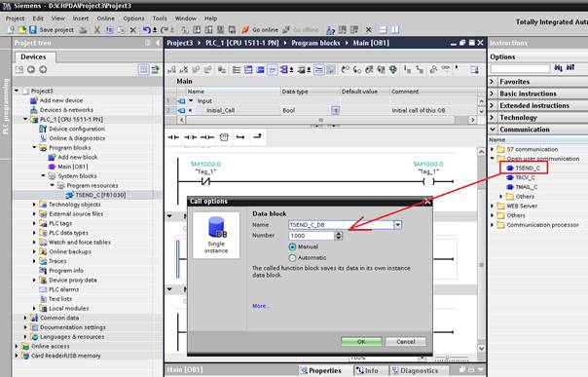
Task: Click the delete network editor toolbar icon
Action: [x=184, y=69]
